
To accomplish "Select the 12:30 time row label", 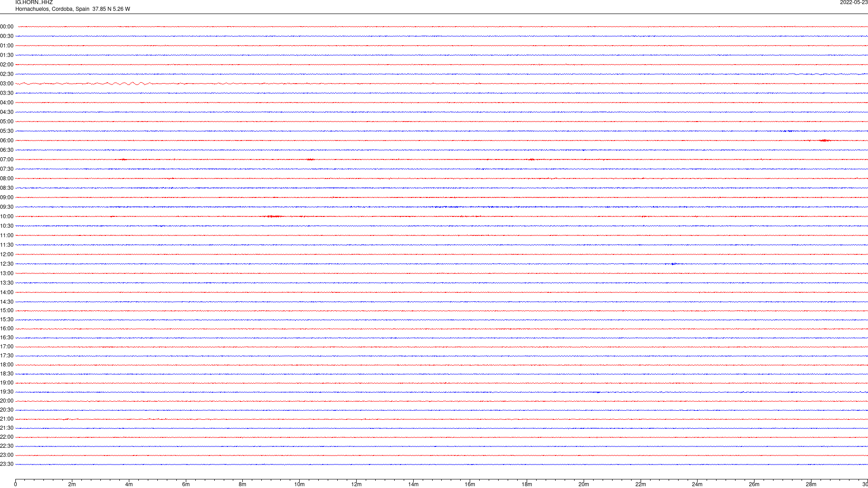I will (7, 264).
